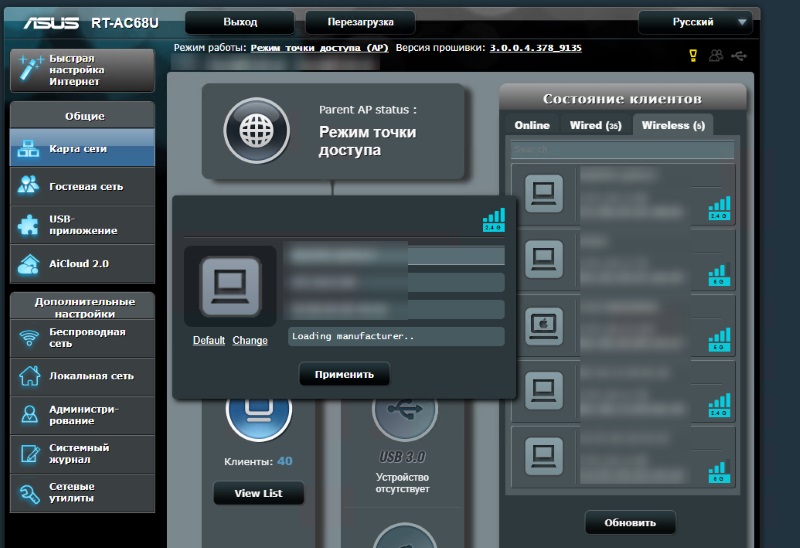
Task: Open the Администрирование menu item
Action: click(82, 415)
